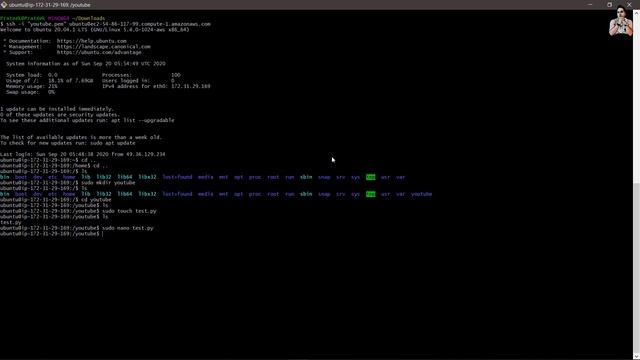Image resolution: width=640 pixels, height=360 pixels.
Task: Click the 'sudo apt update' hint line
Action: click(68, 143)
